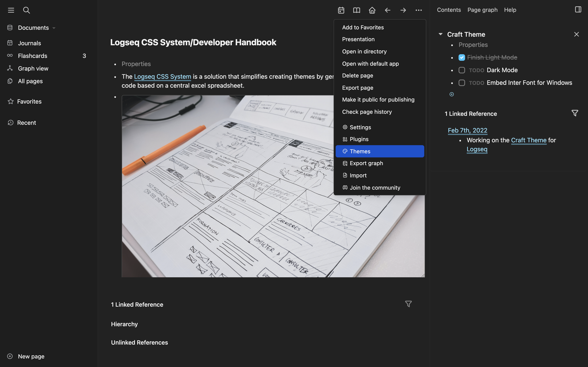Open the ellipsis more options menu
Viewport: 588px width, 367px height.
point(419,10)
